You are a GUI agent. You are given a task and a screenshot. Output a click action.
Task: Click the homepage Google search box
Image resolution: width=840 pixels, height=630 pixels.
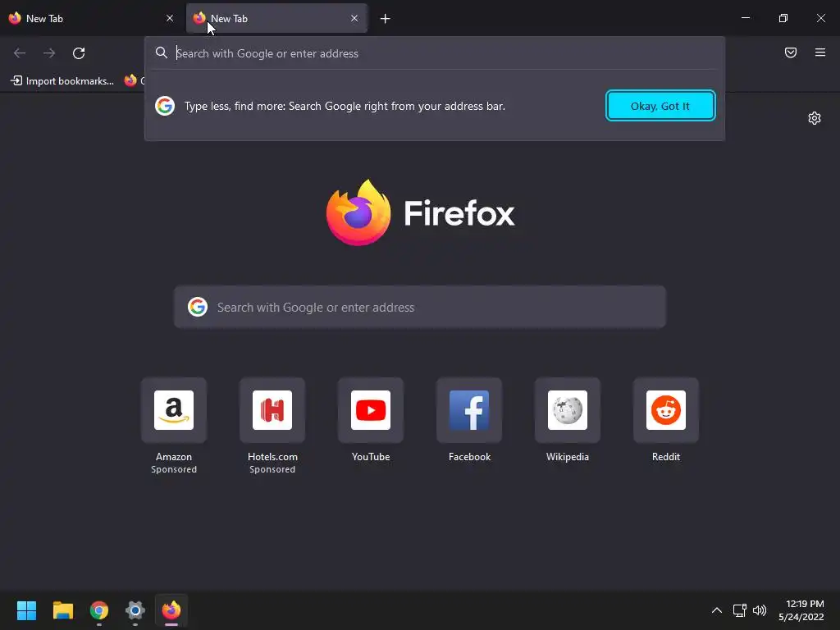(419, 307)
